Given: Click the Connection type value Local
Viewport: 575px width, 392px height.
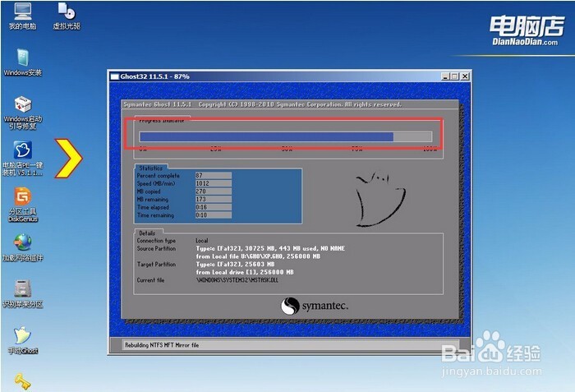Looking at the screenshot, I should (202, 241).
